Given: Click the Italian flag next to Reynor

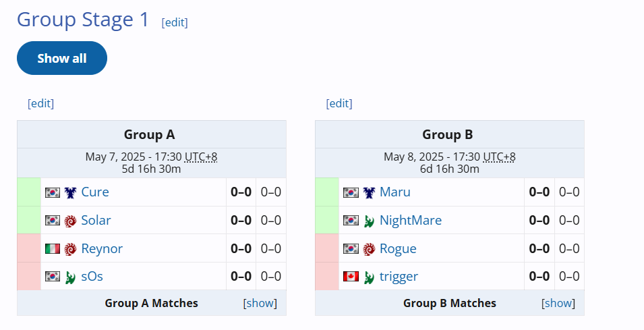Looking at the screenshot, I should 53,248.
